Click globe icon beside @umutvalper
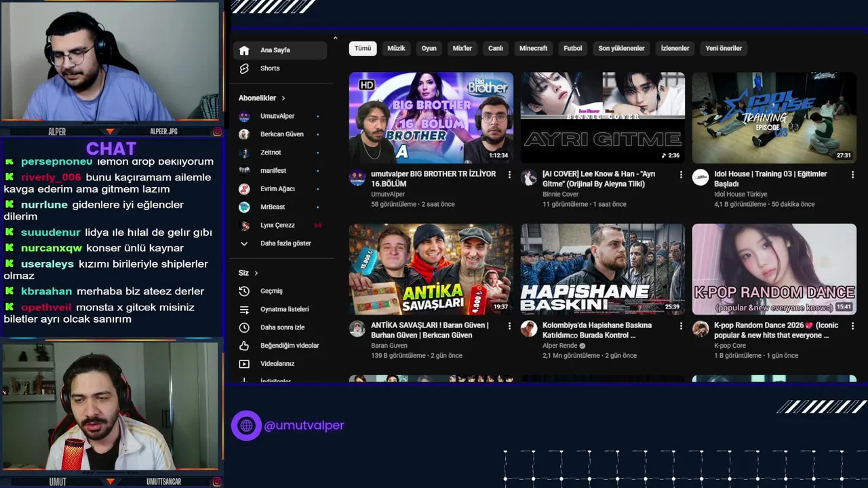Viewport: 868px width, 488px height. point(246,426)
